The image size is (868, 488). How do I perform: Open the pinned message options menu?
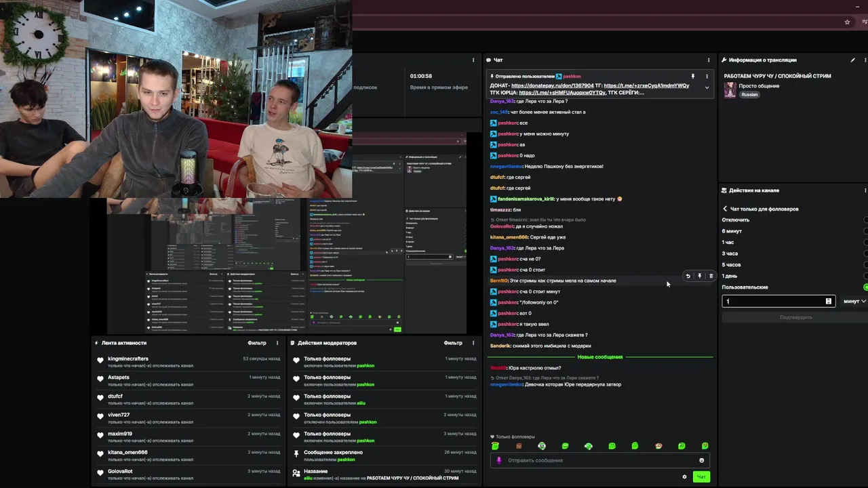(x=707, y=77)
